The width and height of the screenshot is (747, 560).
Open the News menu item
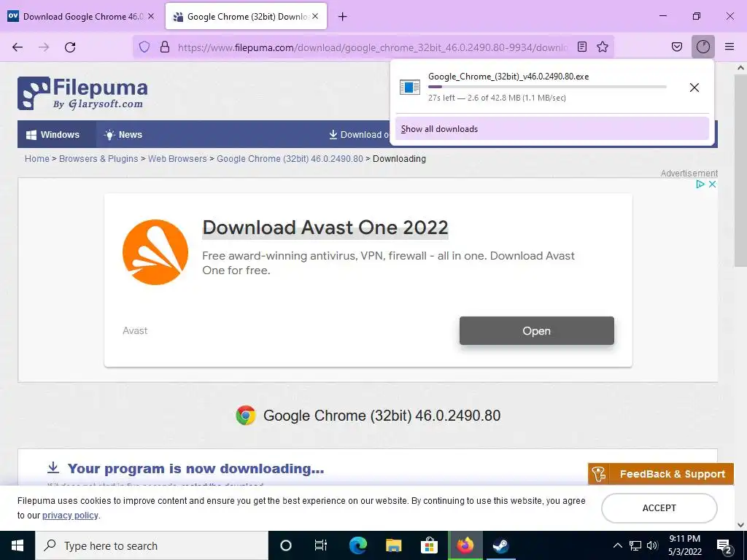(123, 135)
